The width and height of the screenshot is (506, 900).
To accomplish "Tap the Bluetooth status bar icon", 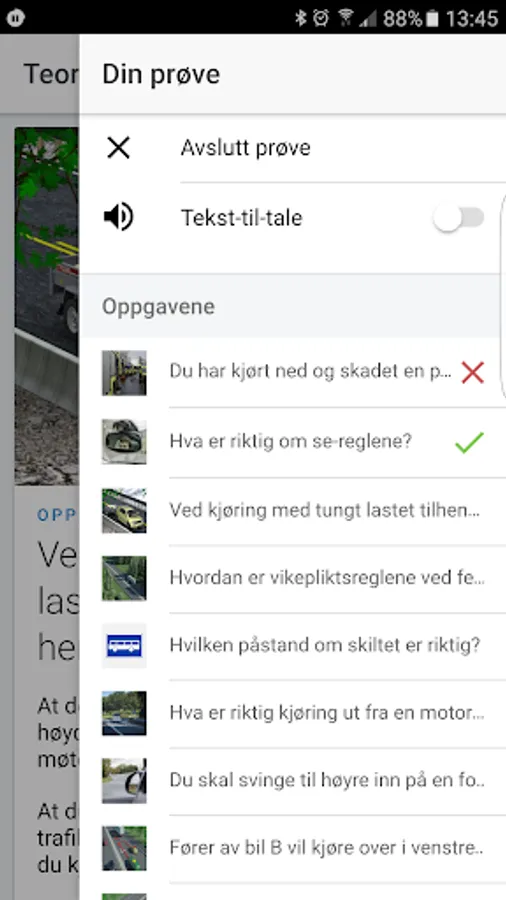I will pos(301,18).
